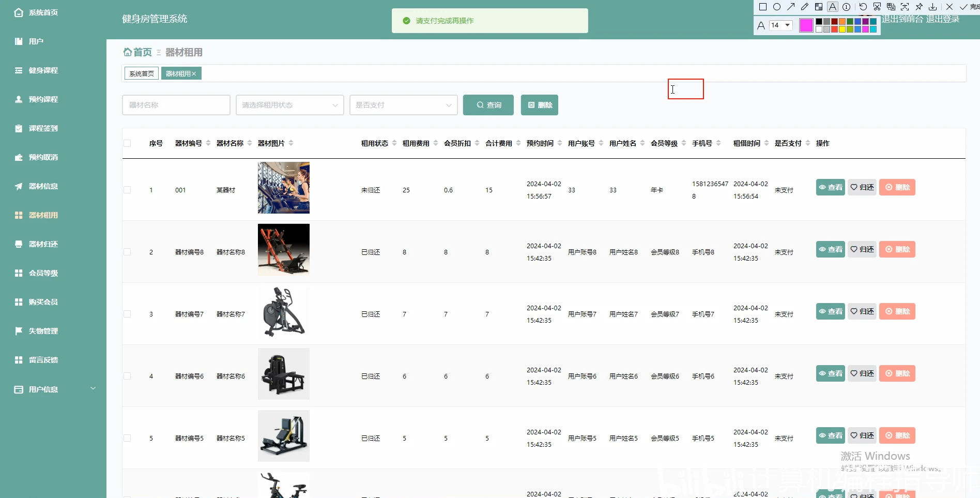Tick the checkbox for row 1
The image size is (980, 498).
coord(127,190)
